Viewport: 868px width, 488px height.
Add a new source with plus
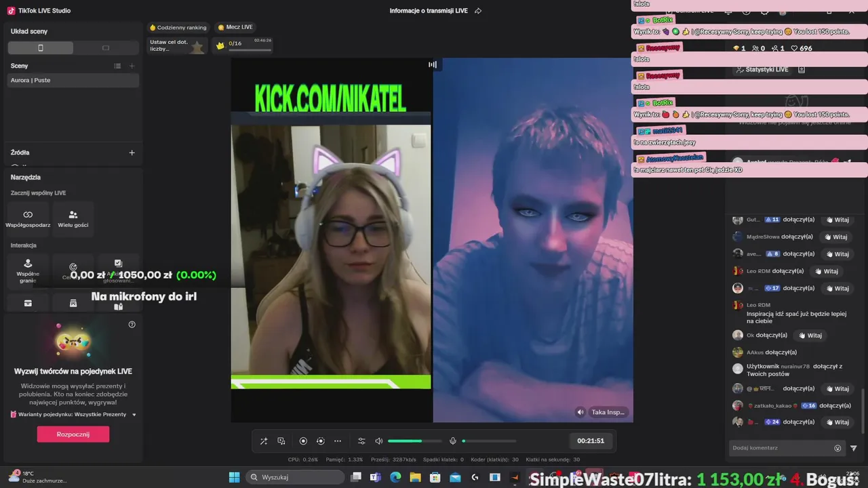coord(132,152)
